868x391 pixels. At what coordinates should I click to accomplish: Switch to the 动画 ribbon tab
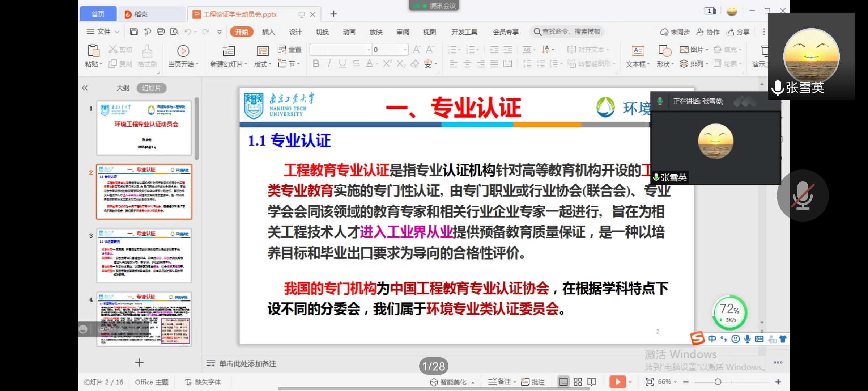point(349,32)
